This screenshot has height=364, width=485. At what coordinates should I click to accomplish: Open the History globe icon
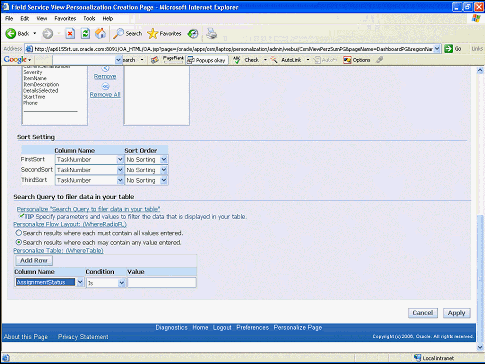(x=193, y=33)
